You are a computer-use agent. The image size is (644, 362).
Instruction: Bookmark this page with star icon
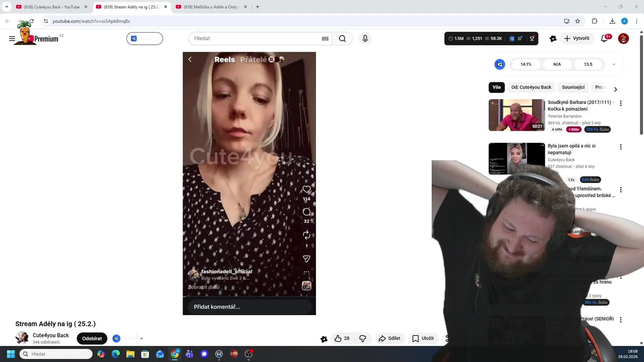(x=578, y=21)
